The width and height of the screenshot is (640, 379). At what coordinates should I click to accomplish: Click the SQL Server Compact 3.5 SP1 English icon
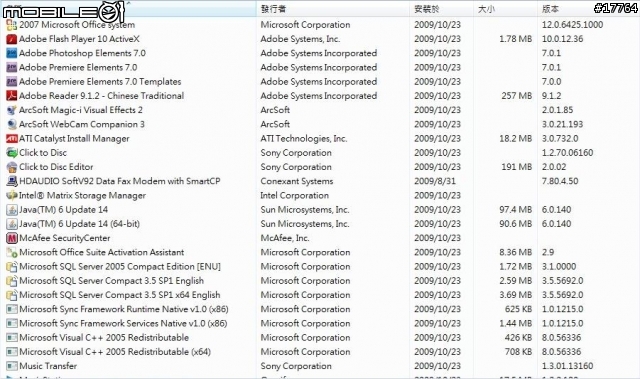click(x=12, y=281)
